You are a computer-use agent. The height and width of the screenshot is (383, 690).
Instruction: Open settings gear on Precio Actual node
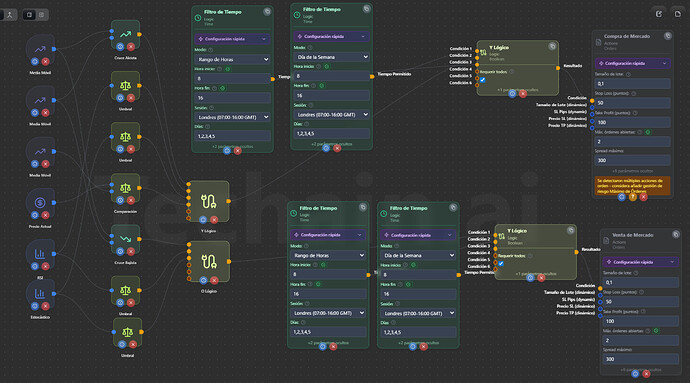click(x=35, y=215)
